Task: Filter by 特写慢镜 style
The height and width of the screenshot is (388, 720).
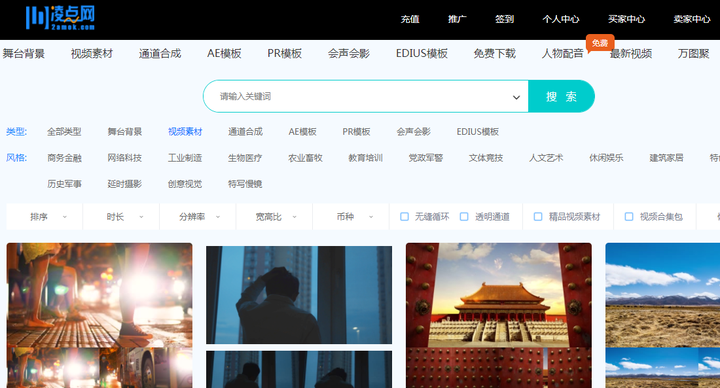Action: point(245,184)
